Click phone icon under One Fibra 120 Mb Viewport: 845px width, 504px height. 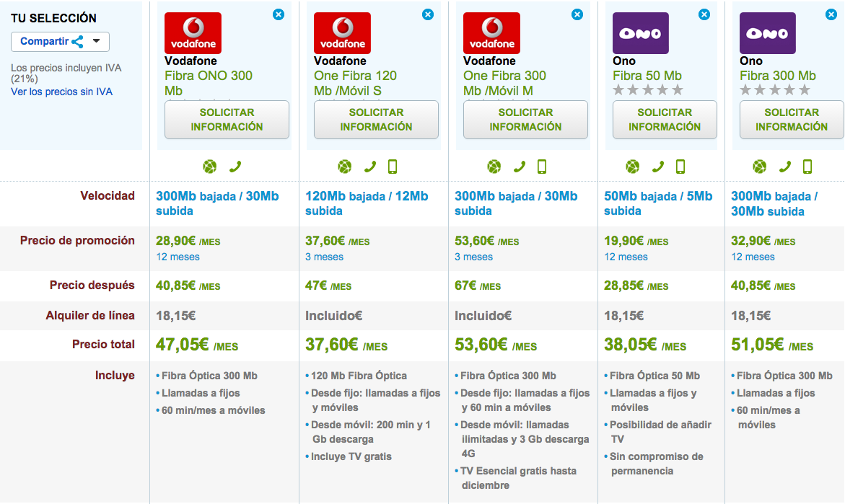click(370, 167)
